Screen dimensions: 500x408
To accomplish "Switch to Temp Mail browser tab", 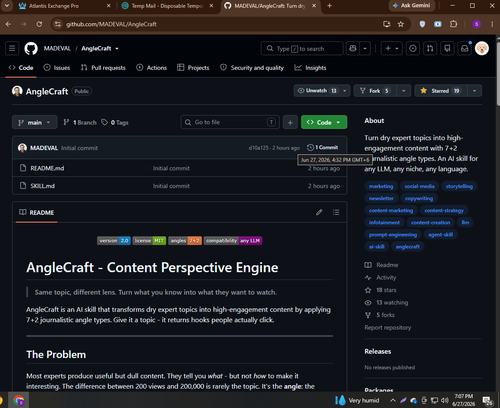I will point(168,6).
